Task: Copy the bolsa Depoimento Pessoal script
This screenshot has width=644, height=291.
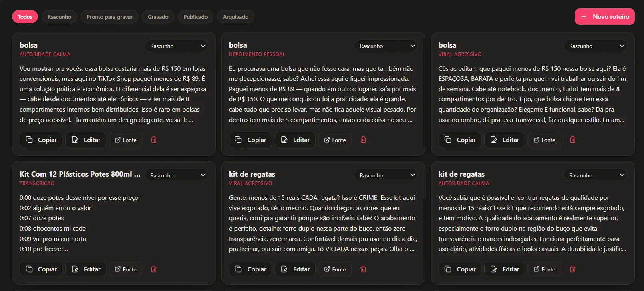Action: (250, 140)
